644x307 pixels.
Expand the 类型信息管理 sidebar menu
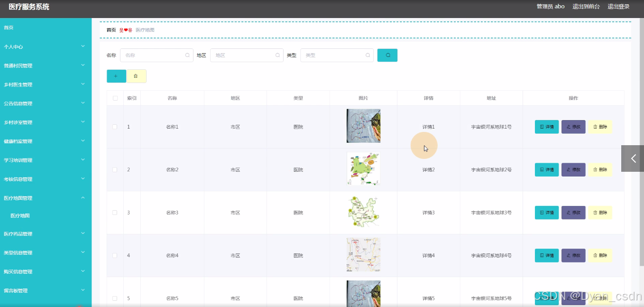pyautogui.click(x=46, y=253)
